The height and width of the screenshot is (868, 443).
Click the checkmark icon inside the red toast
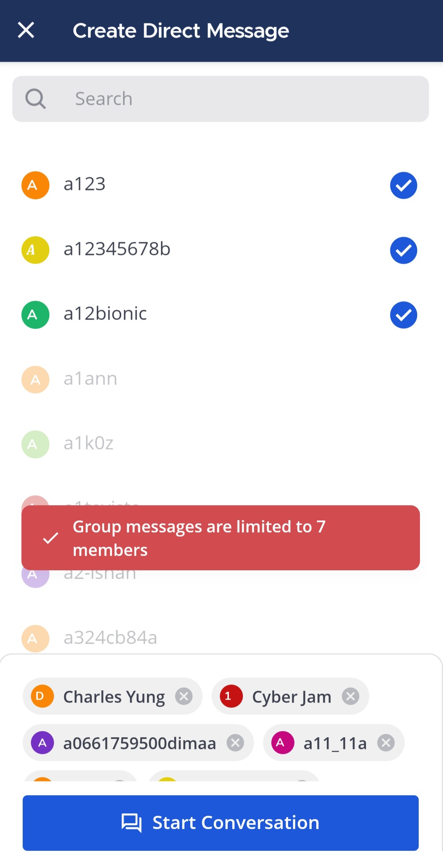coord(51,538)
